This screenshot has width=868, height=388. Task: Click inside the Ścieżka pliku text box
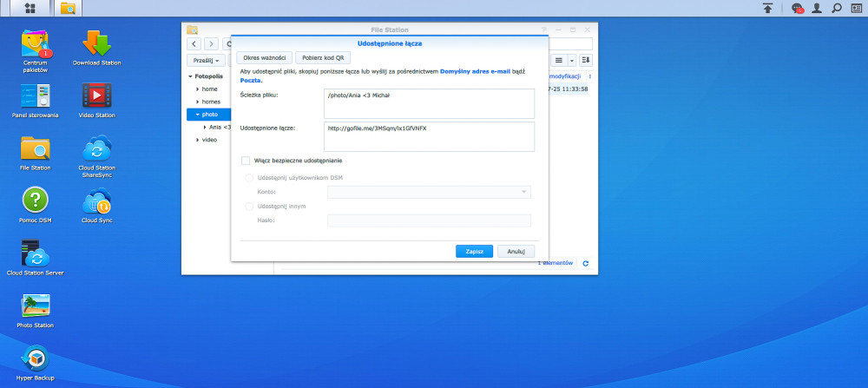(429, 103)
